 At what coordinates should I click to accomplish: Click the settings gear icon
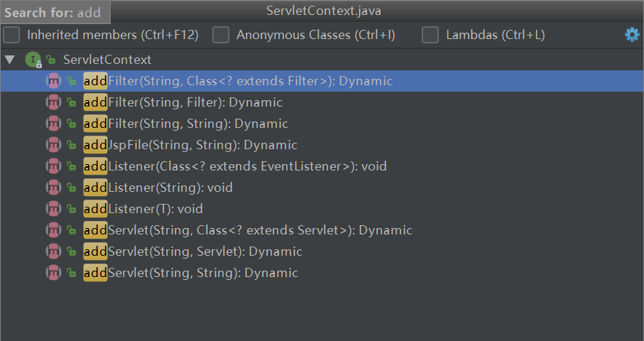coord(632,35)
